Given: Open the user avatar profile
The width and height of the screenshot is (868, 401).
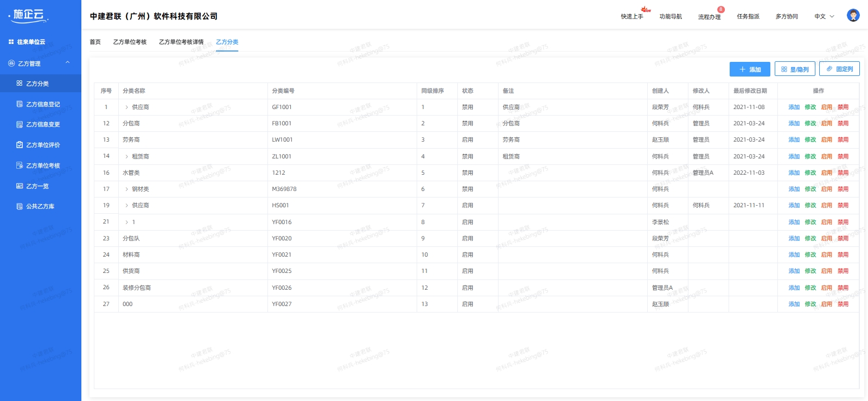Looking at the screenshot, I should click(x=853, y=16).
